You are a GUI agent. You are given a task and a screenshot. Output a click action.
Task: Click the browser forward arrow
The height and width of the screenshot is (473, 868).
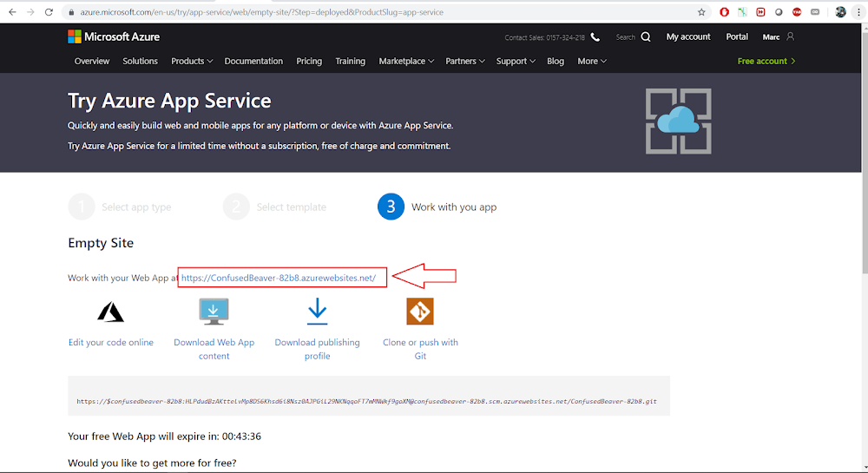coord(30,12)
